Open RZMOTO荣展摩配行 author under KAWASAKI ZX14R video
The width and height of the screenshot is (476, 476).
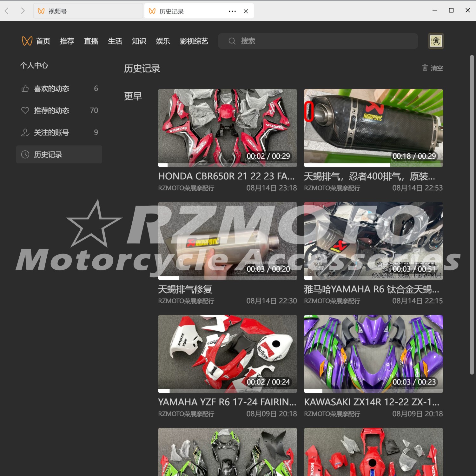[332, 414]
